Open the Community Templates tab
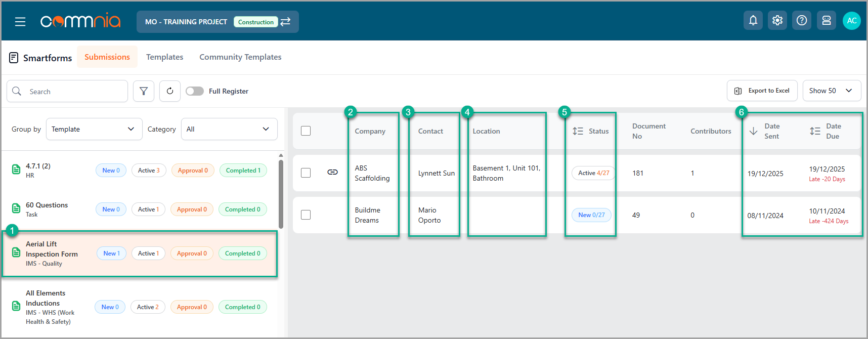The width and height of the screenshot is (868, 339). (x=240, y=57)
